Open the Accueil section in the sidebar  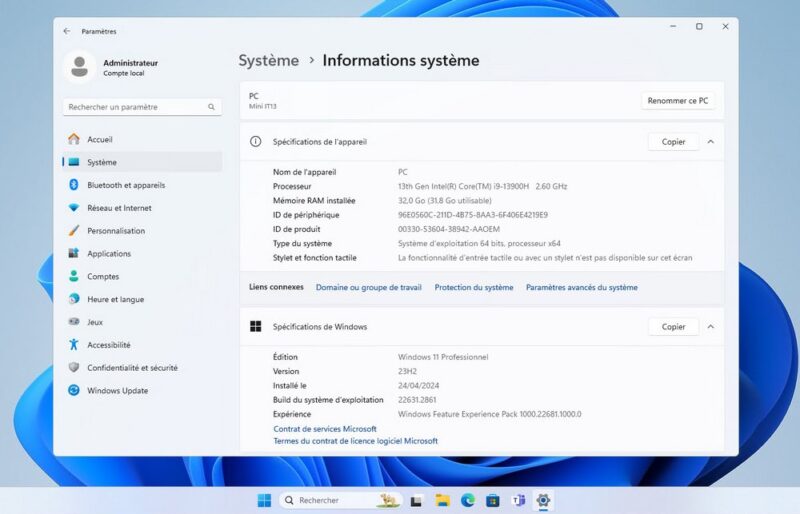[100, 139]
